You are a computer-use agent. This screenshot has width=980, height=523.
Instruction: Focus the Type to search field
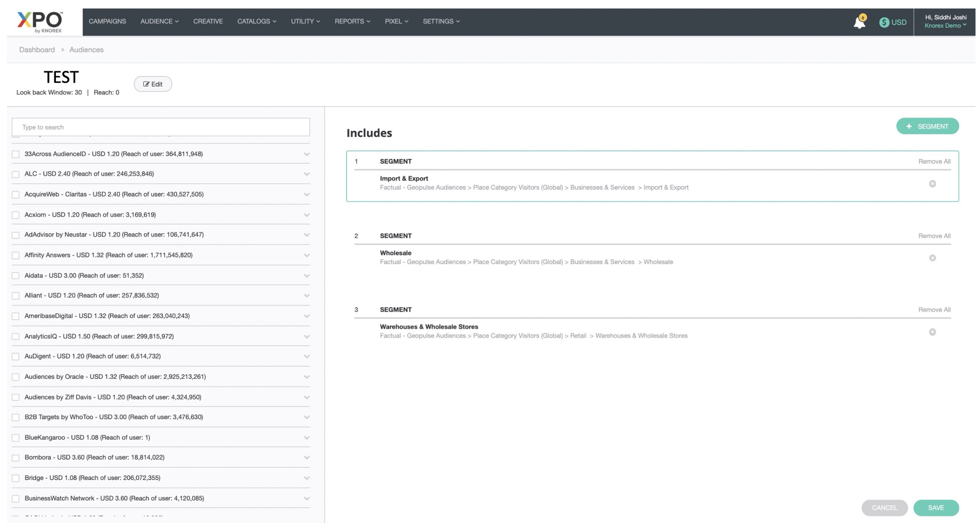[160, 127]
